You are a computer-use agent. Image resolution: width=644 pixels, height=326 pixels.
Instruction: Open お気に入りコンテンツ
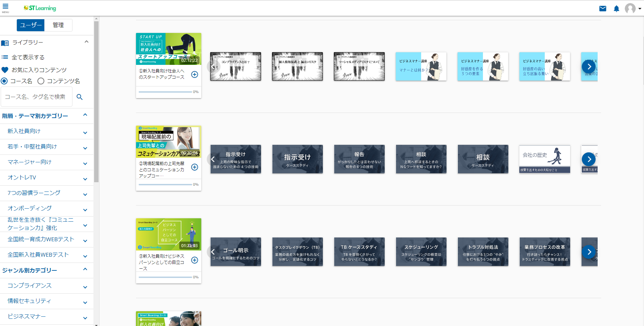[39, 70]
